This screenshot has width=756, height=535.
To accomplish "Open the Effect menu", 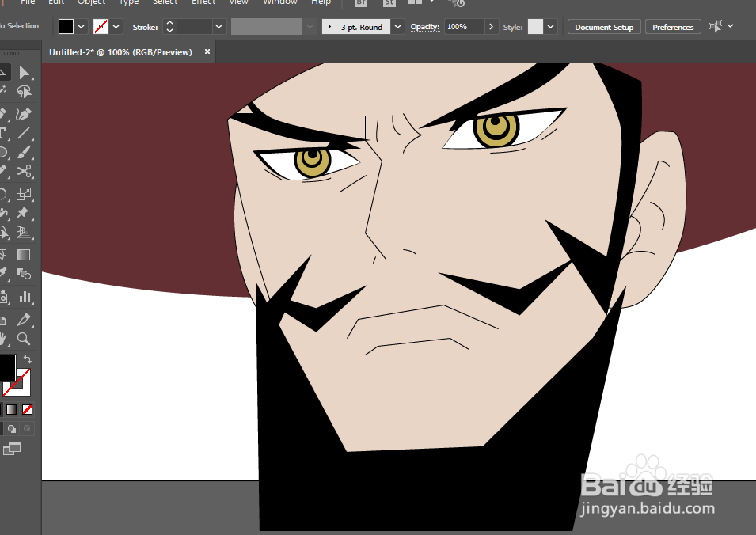I will click(203, 2).
